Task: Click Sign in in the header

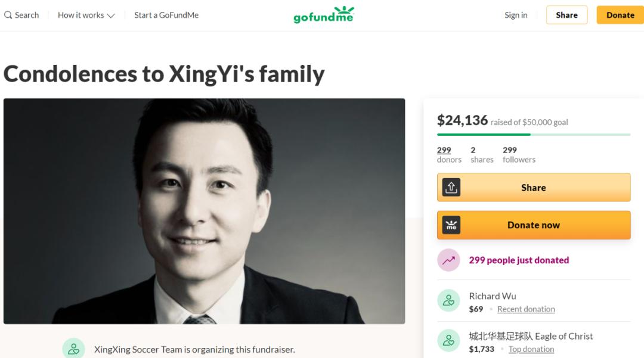Action: pyautogui.click(x=516, y=15)
